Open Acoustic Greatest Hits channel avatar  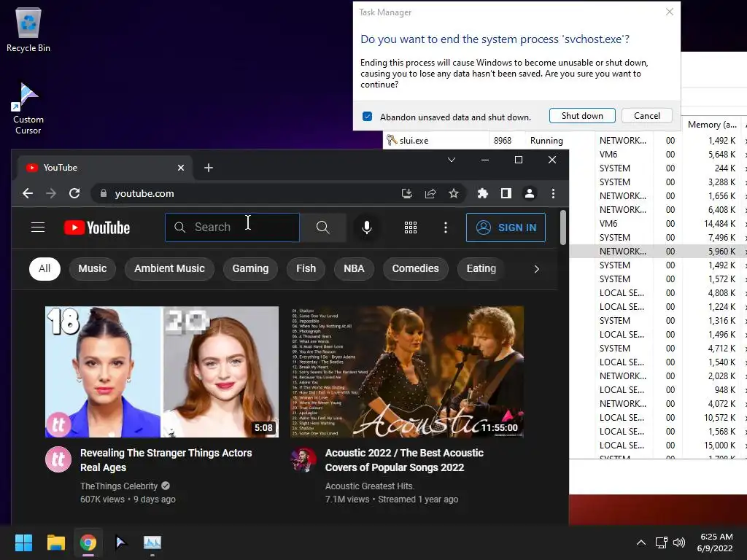coord(303,459)
